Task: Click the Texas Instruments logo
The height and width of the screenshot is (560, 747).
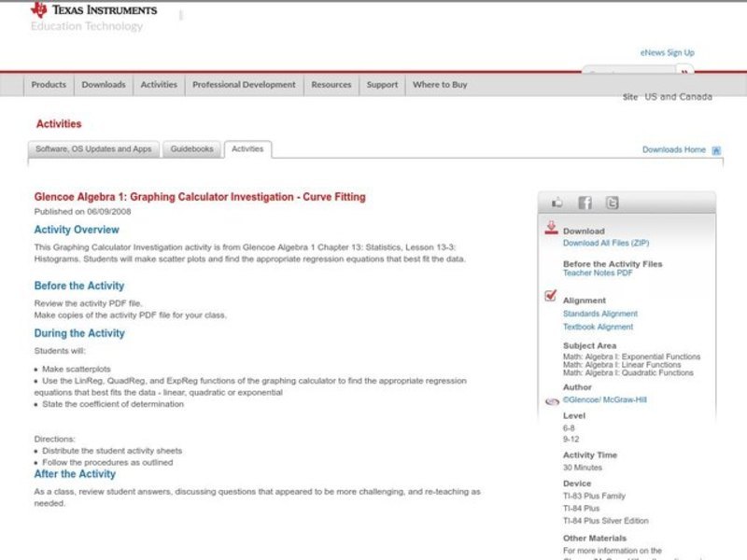Action: click(93, 11)
